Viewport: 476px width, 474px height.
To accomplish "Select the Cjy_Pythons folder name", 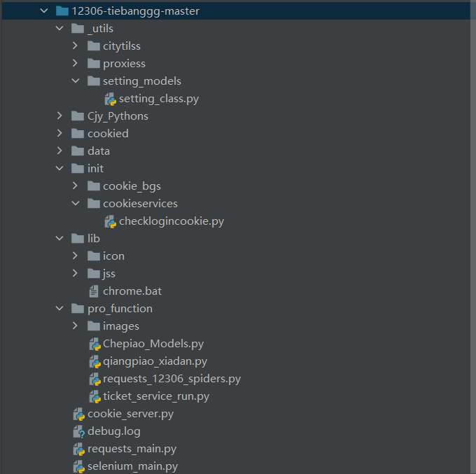I will 118,116.
